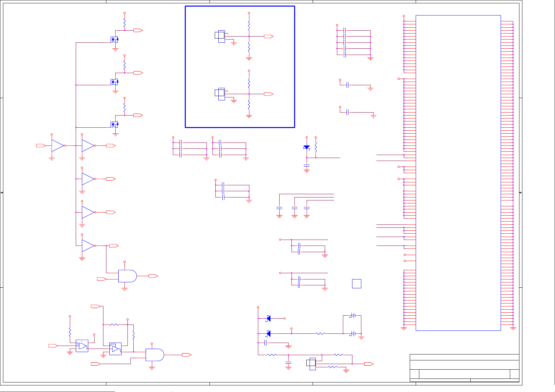Select the upper AND gate below buffers

point(127,276)
